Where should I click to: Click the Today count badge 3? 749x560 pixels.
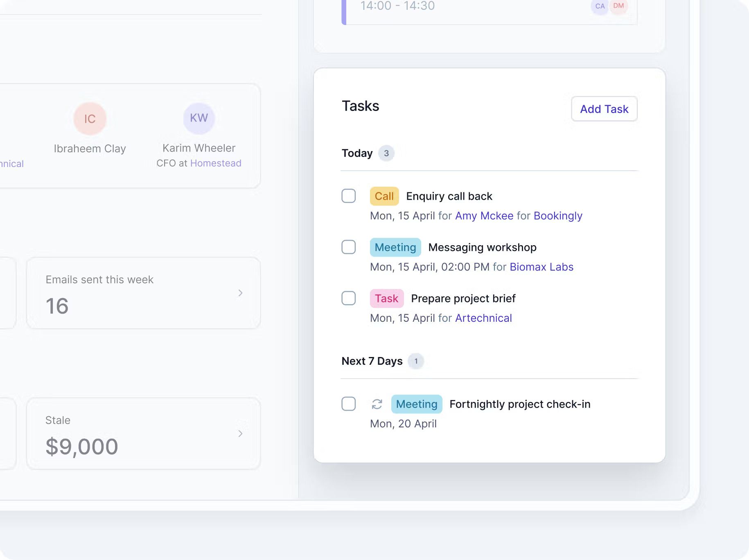pos(386,153)
